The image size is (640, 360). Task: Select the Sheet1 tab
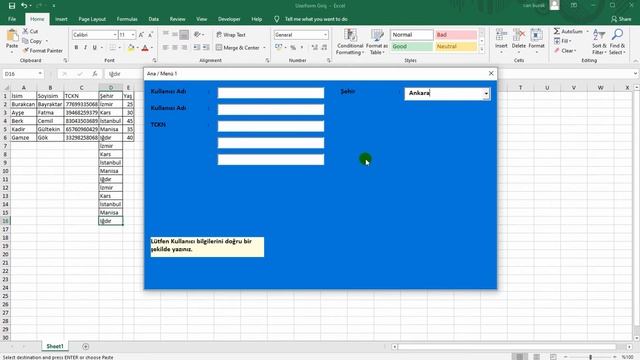55,346
